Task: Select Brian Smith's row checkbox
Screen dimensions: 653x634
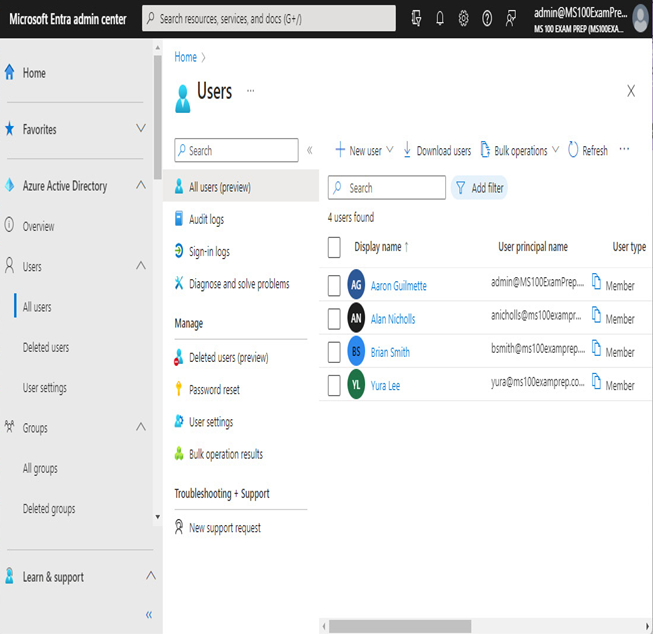Action: coord(334,352)
